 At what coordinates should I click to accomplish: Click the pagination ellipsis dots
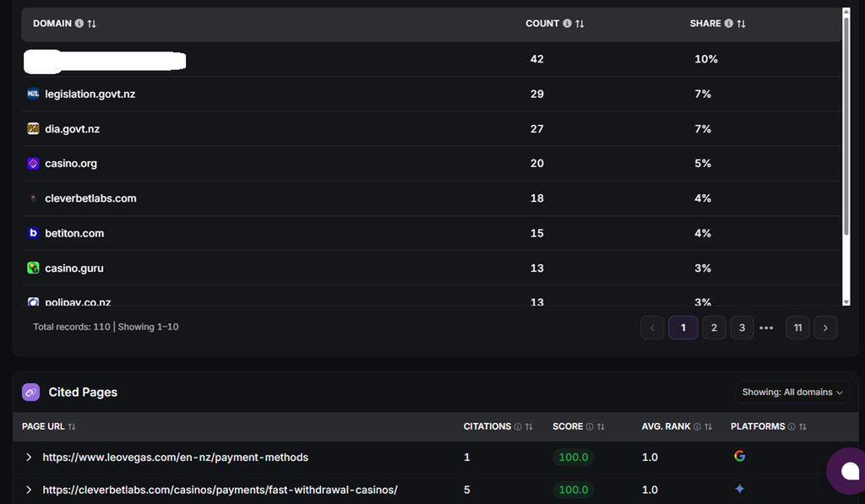pos(766,328)
